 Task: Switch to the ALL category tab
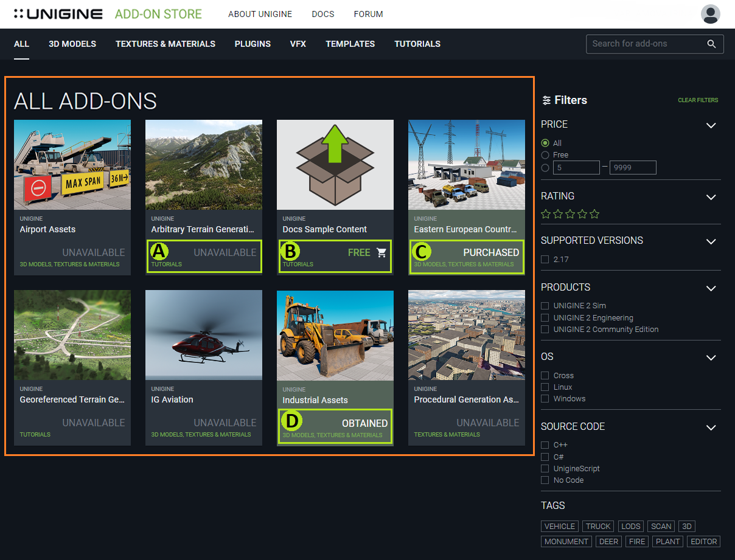[x=22, y=44]
